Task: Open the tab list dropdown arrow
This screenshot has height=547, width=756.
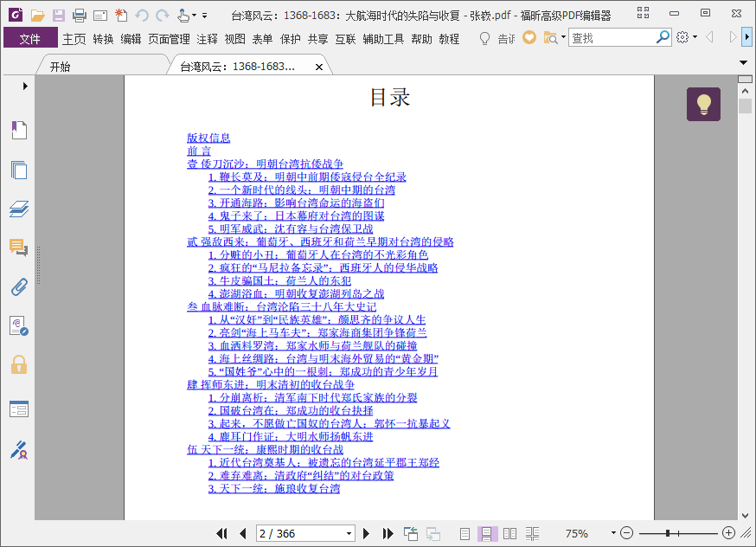Action: (743, 62)
